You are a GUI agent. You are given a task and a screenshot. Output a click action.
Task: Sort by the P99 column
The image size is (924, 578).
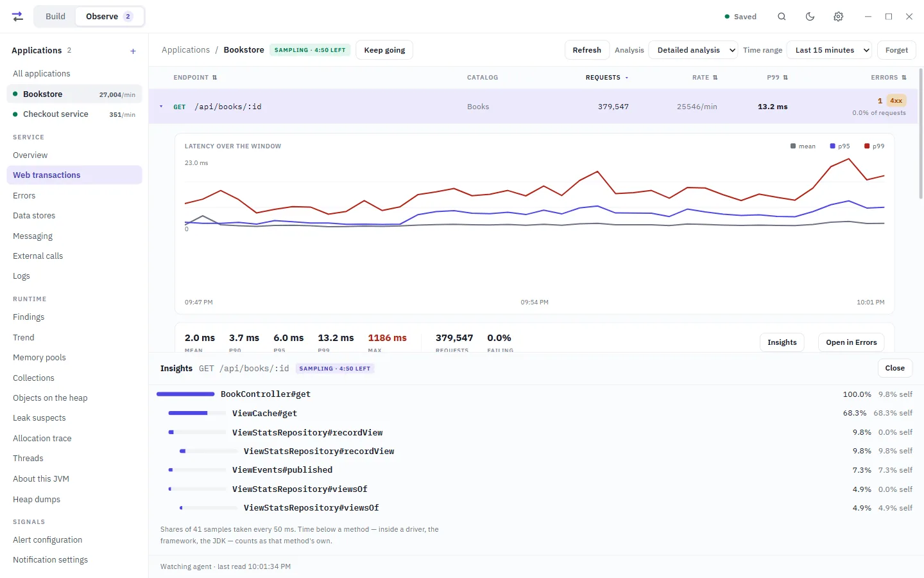point(777,78)
